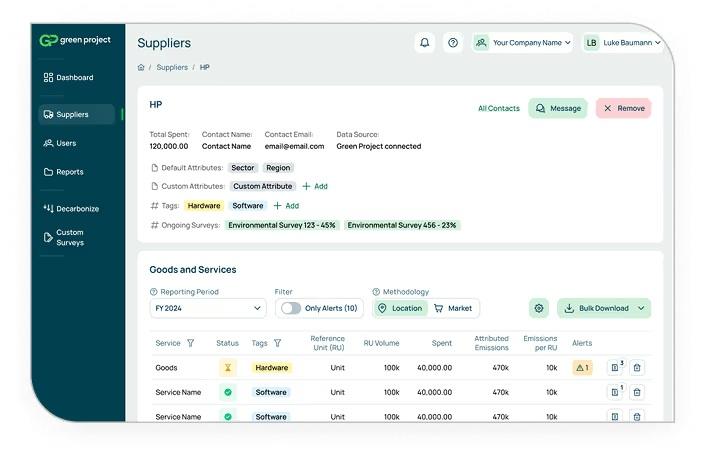This screenshot has height=461, width=705.
Task: Open settings gear next to Bulk Download
Action: pos(539,308)
